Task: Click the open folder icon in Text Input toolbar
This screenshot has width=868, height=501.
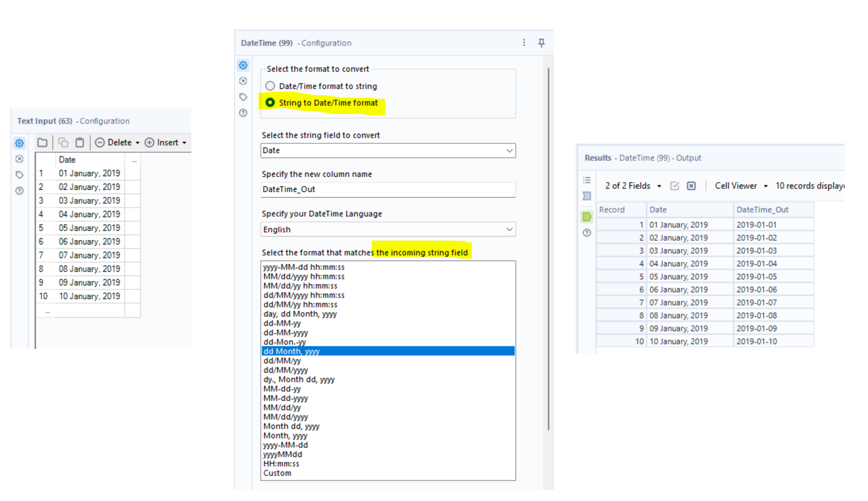Action: 42,142
